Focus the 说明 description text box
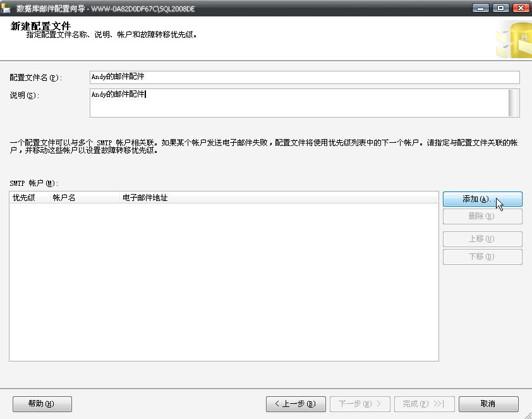Viewport: 532px width, 419px height. (298, 103)
